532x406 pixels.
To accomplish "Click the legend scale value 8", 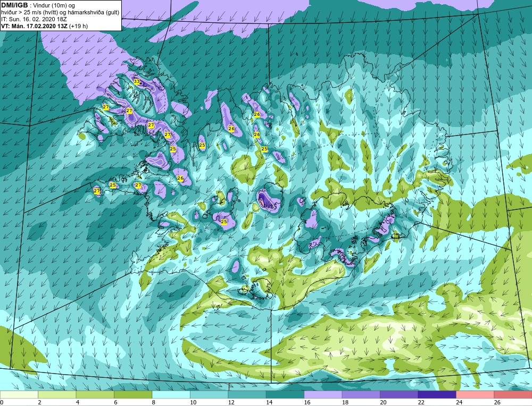I will point(154,403).
